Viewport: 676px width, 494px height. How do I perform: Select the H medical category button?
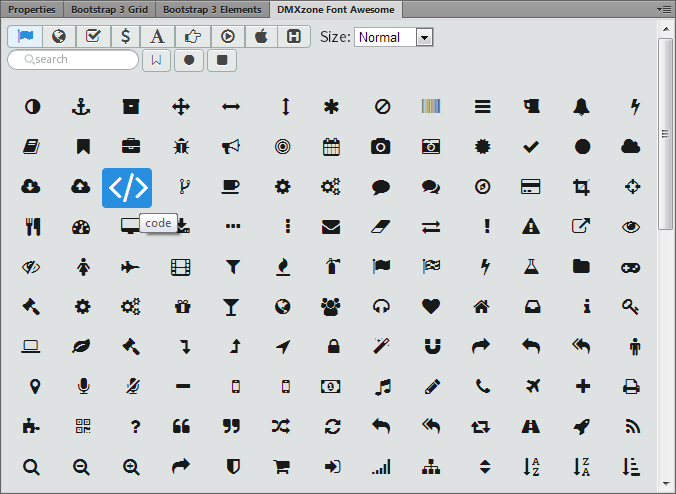(x=294, y=37)
